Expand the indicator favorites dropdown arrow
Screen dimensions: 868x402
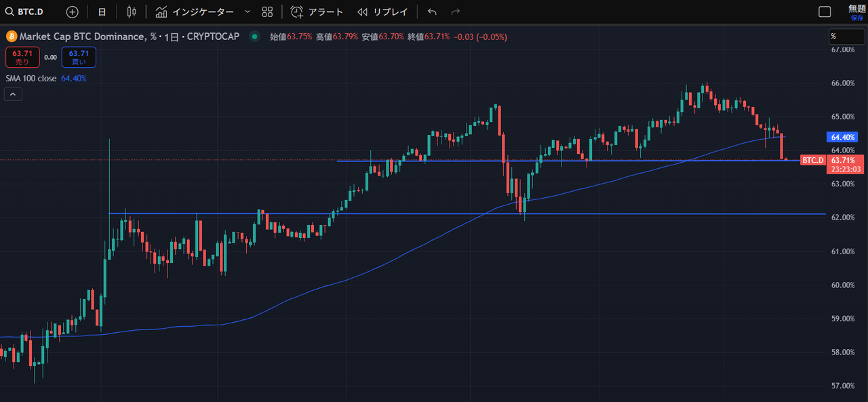coord(247,12)
